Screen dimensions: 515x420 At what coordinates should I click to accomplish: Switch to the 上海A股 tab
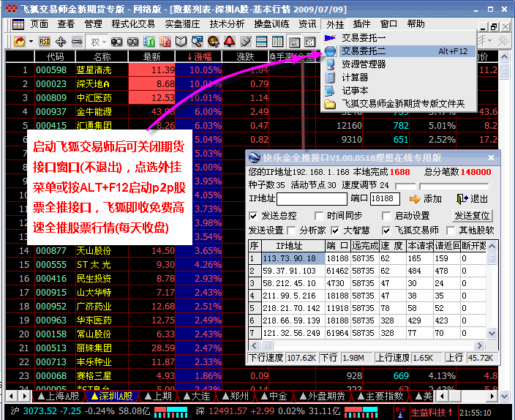click(x=59, y=396)
